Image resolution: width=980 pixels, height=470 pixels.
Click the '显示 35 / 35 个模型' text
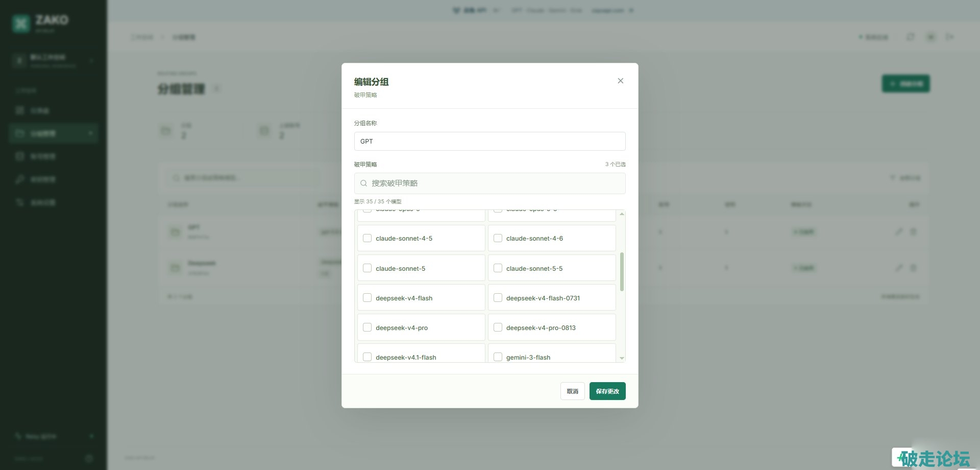click(x=378, y=201)
